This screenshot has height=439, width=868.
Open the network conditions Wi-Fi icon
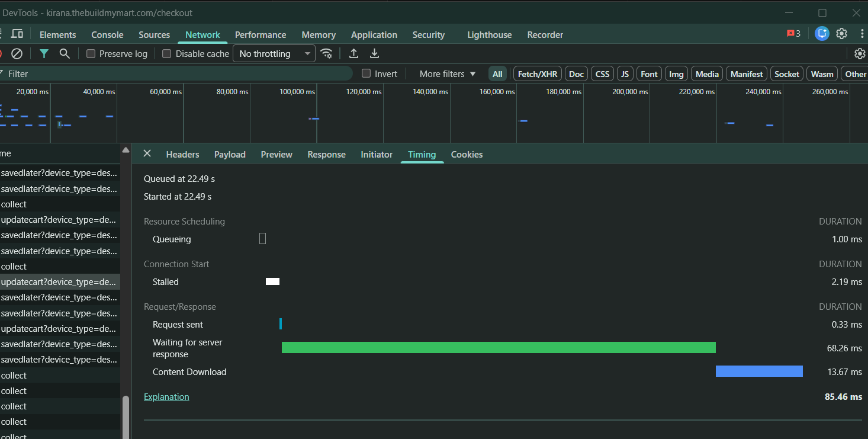coord(326,53)
